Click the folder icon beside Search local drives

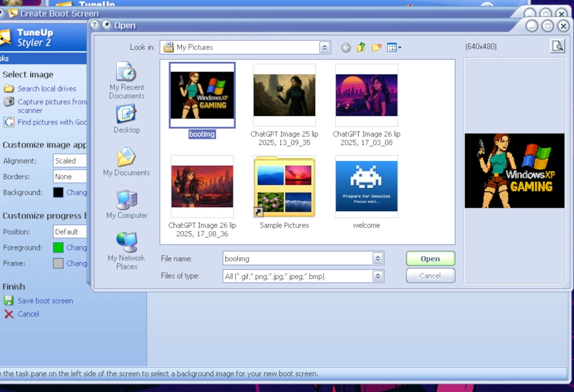click(x=9, y=88)
